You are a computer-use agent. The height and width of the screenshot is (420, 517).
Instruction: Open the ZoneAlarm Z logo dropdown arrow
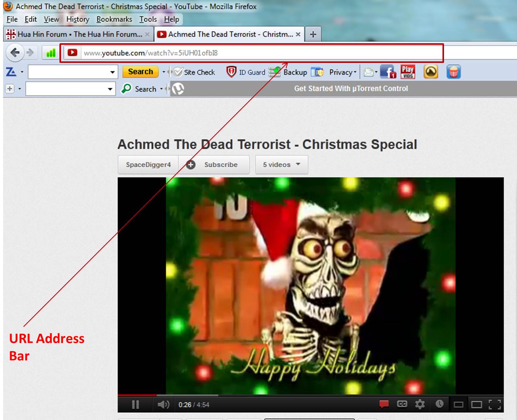(22, 72)
